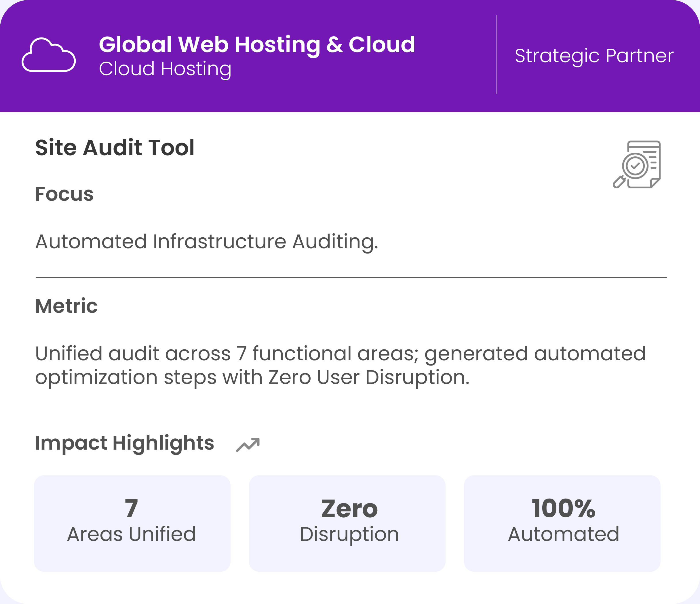Viewport: 700px width, 604px height.
Task: Click the Focus section heading
Action: point(64,194)
